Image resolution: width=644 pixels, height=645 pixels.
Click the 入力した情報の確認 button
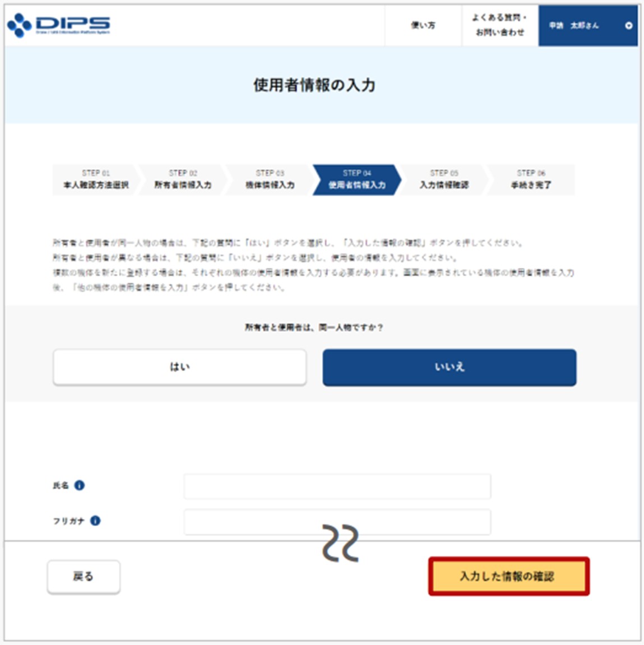(508, 576)
